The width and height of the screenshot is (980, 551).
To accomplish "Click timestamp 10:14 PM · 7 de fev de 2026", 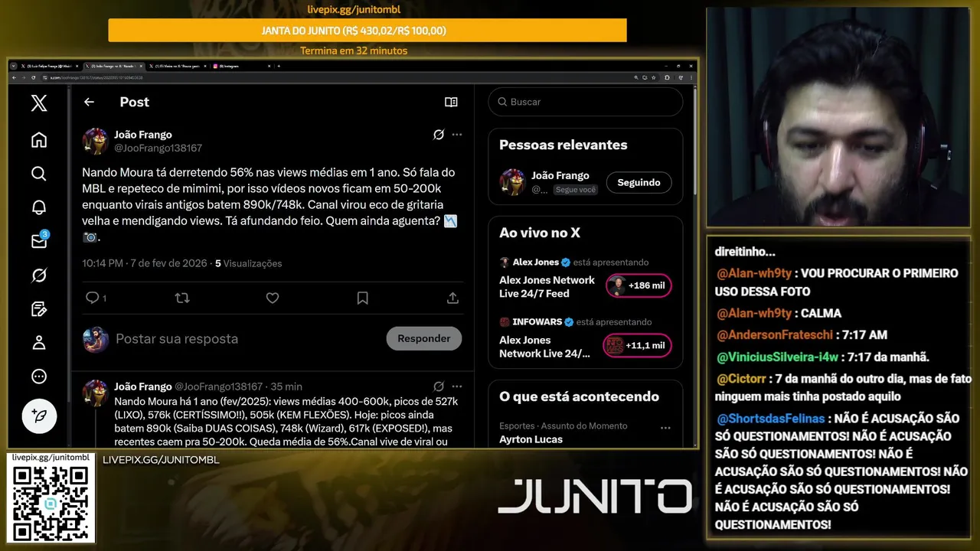I will click(x=145, y=263).
